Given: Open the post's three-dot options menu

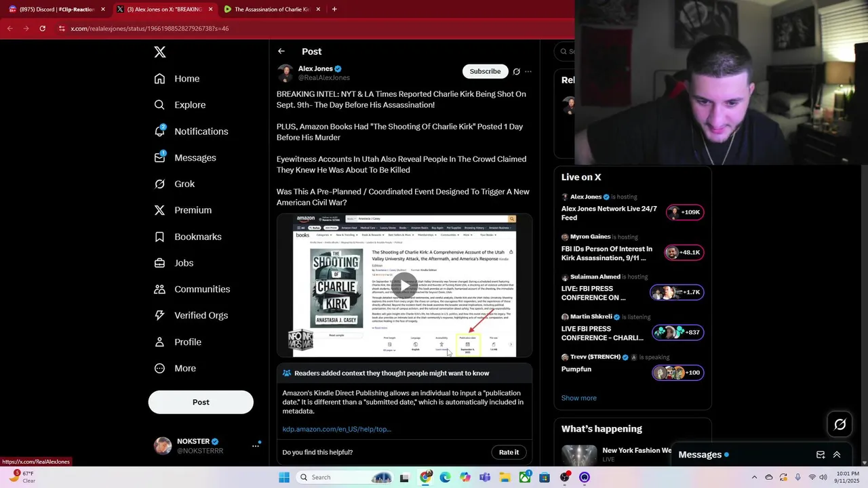Looking at the screenshot, I should tap(528, 71).
